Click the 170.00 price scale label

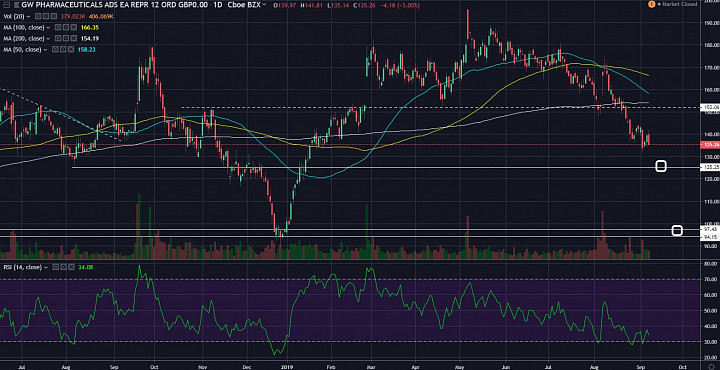point(712,67)
